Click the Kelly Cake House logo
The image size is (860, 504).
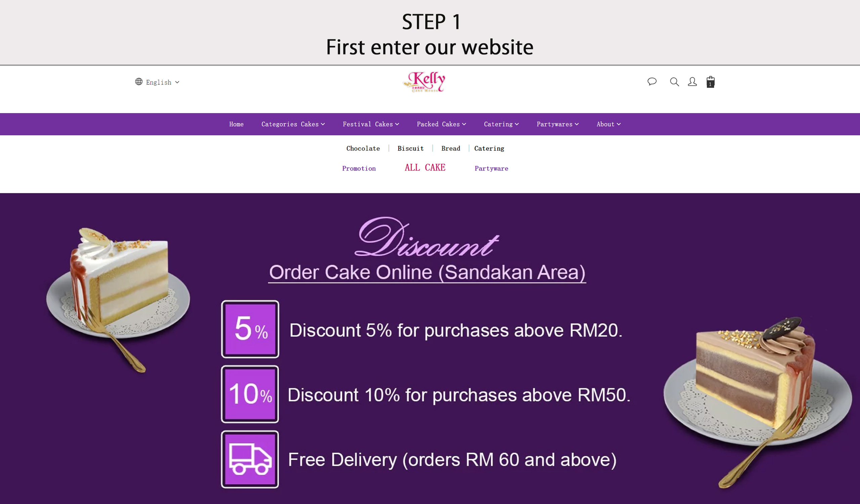(x=424, y=82)
